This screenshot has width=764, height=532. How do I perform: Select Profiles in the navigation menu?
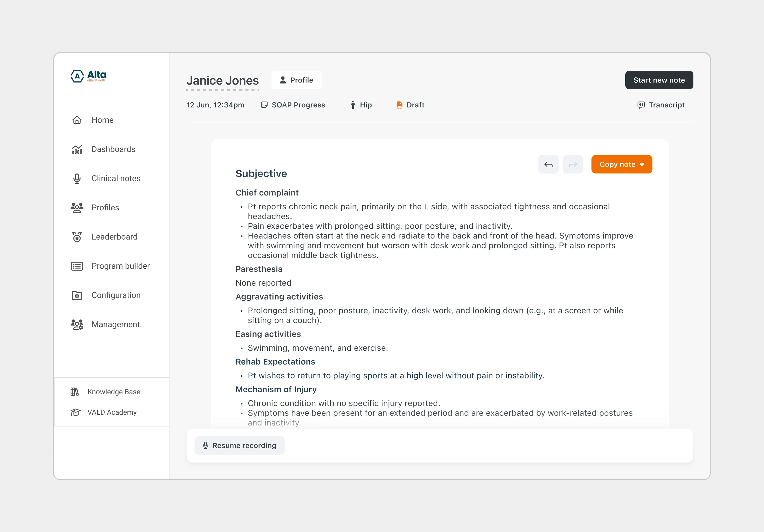click(105, 207)
